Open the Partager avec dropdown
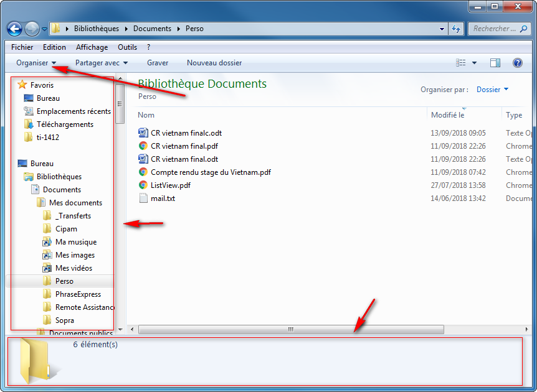 101,63
